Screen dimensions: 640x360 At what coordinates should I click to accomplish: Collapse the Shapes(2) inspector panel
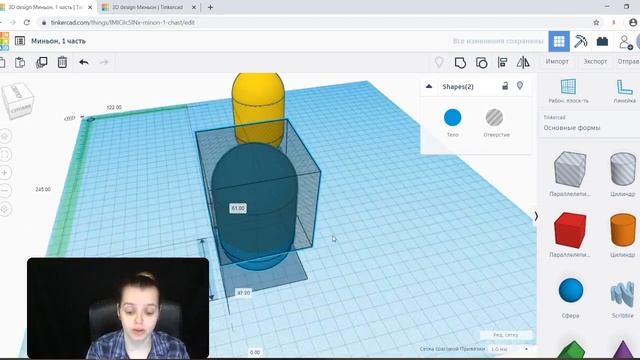pyautogui.click(x=429, y=86)
